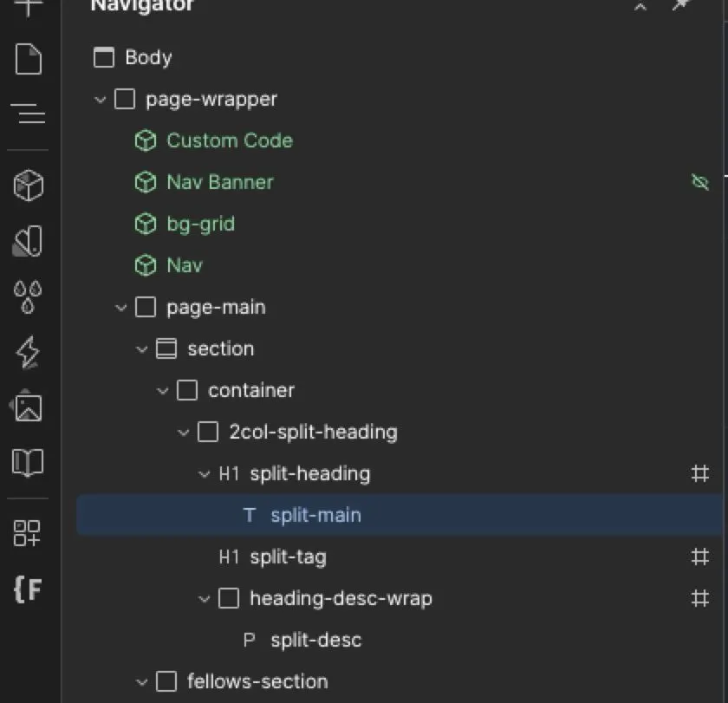This screenshot has height=703, width=728.
Task: Click the T text icon of split-main
Action: point(250,515)
